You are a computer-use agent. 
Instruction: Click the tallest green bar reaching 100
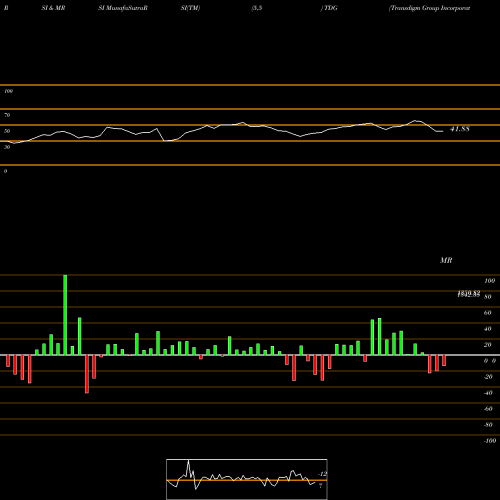click(x=65, y=315)
